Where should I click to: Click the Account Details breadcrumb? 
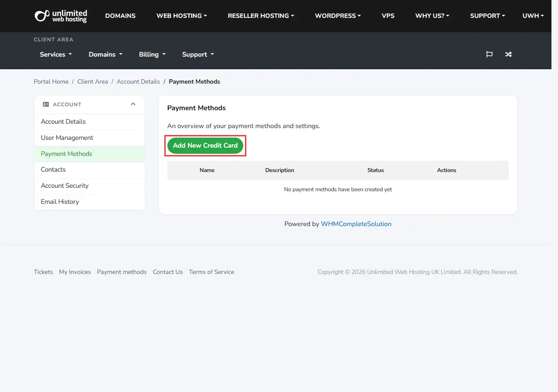[138, 81]
